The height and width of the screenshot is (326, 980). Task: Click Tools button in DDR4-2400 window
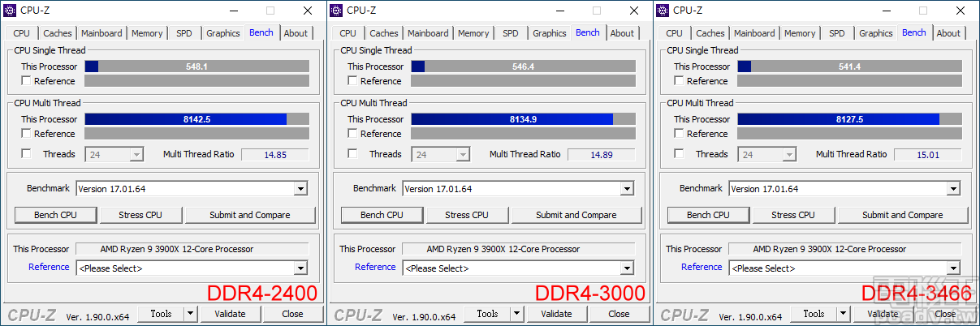click(x=161, y=314)
